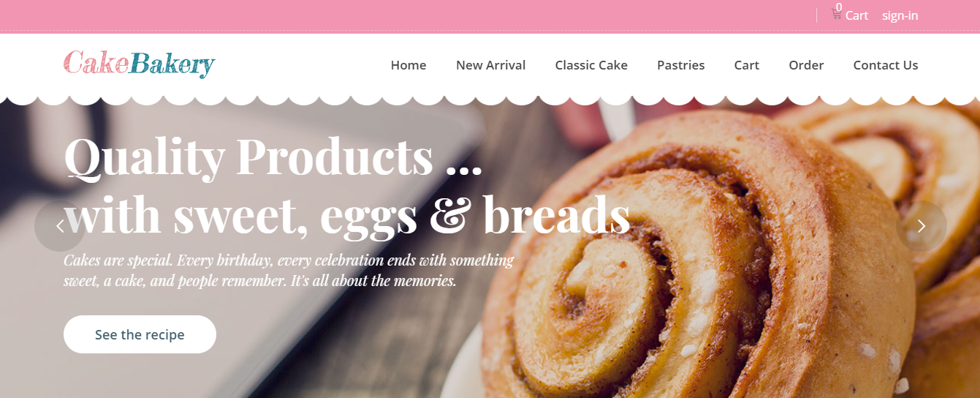Go to the previous slide with left arrow
Image resolution: width=980 pixels, height=398 pixels.
[x=60, y=226]
